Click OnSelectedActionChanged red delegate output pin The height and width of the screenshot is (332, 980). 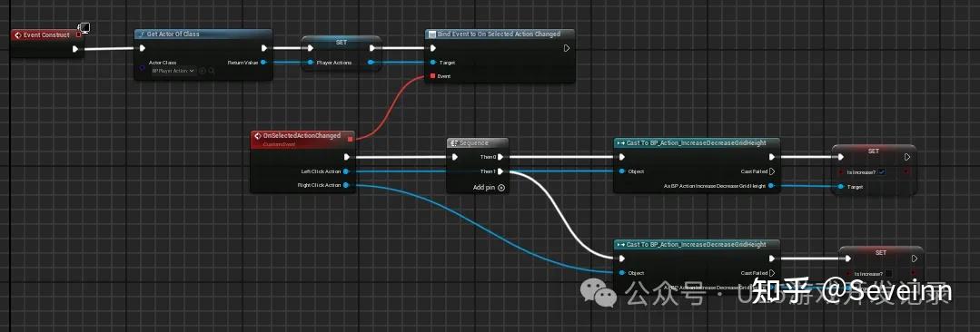[350, 139]
